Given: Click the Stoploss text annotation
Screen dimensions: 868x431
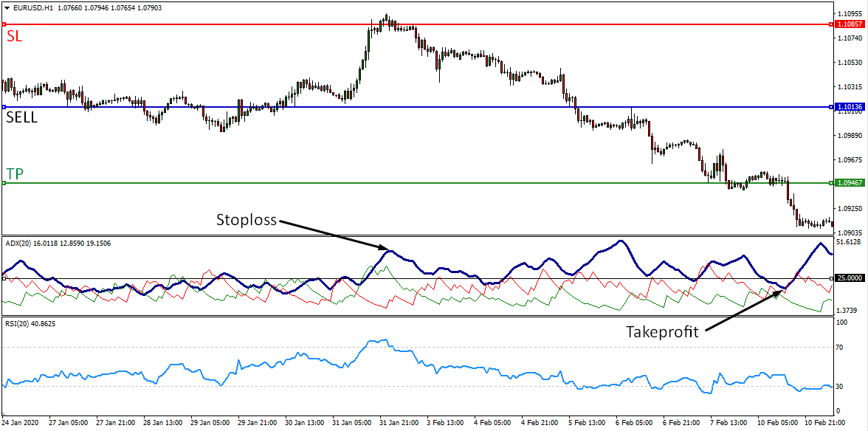Looking at the screenshot, I should point(247,219).
